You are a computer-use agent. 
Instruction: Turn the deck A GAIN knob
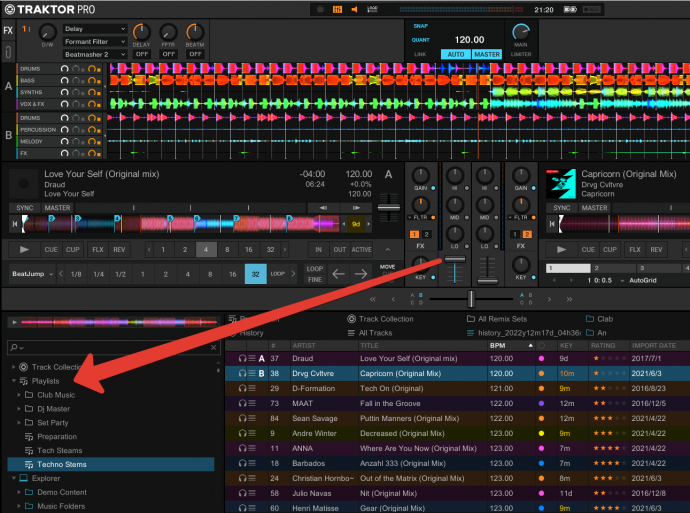click(x=421, y=176)
